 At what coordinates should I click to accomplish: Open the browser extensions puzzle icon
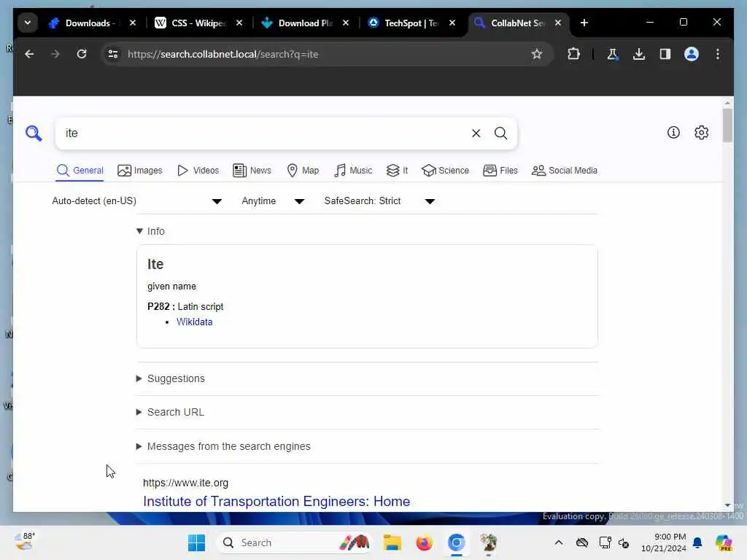point(573,54)
